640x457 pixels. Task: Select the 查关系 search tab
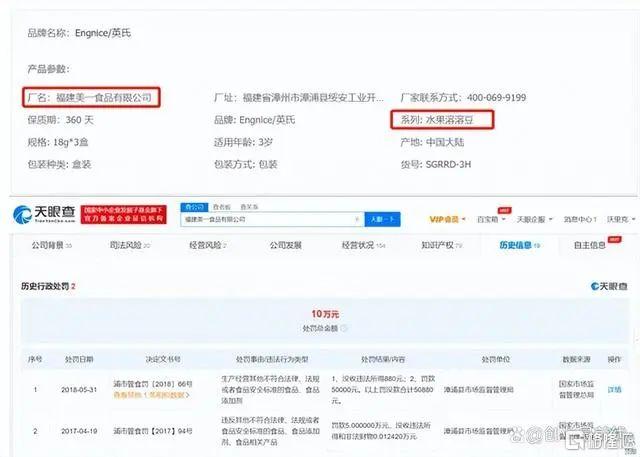coord(249,207)
